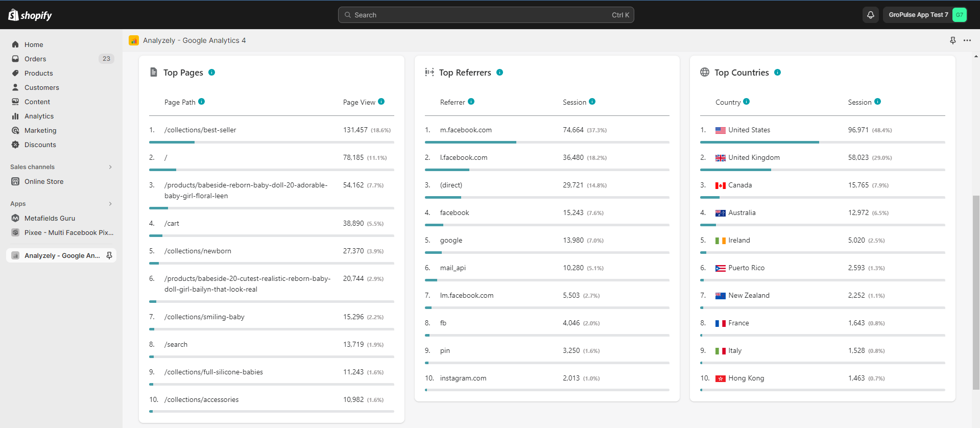Screen dimensions: 980x428
Task: Click United Kingdom flag icon
Action: [721, 158]
